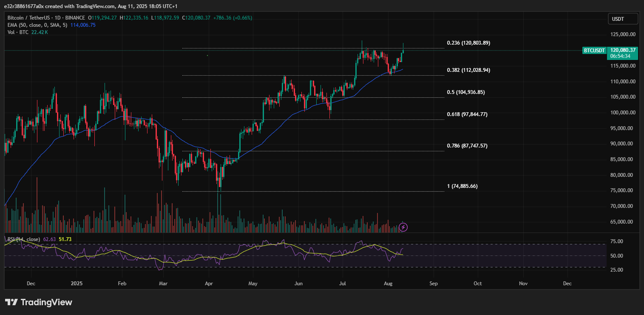
Task: Select the high value H122,335.16
Action: (134, 18)
